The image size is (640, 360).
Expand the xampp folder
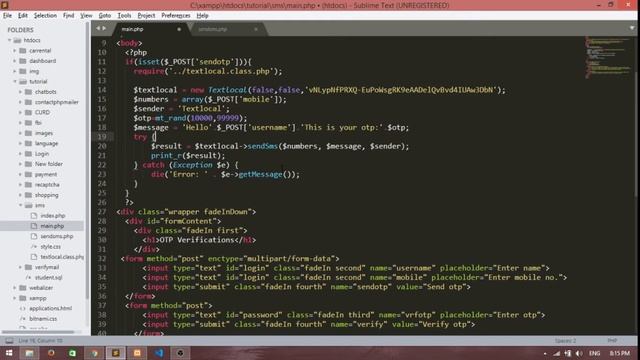point(15,298)
